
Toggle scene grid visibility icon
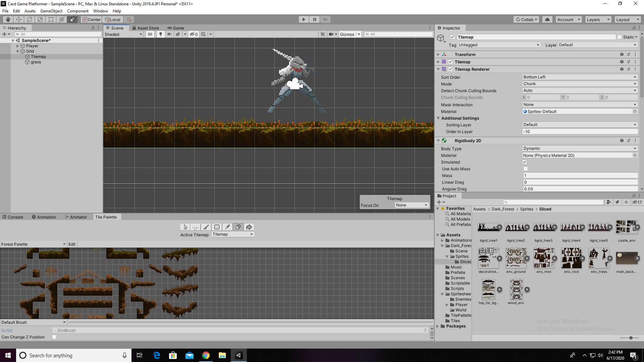pos(203,34)
